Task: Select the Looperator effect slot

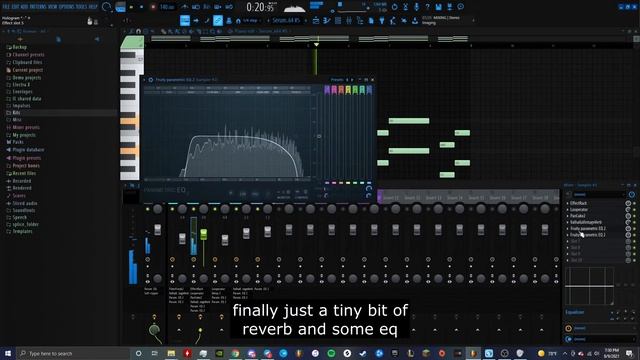Action: tap(579, 209)
